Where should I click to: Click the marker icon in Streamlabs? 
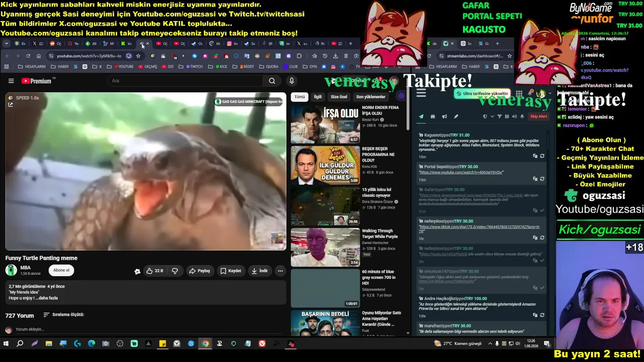(456, 117)
